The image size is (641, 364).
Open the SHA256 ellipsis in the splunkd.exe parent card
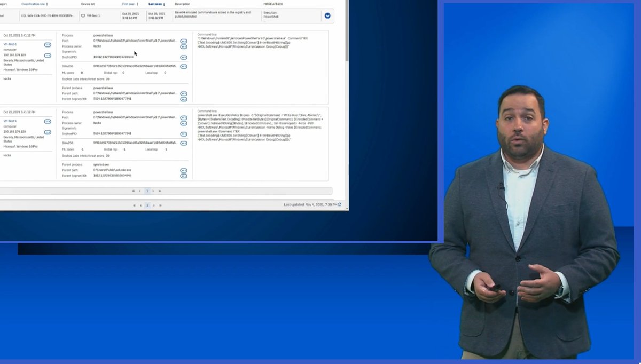(x=184, y=143)
